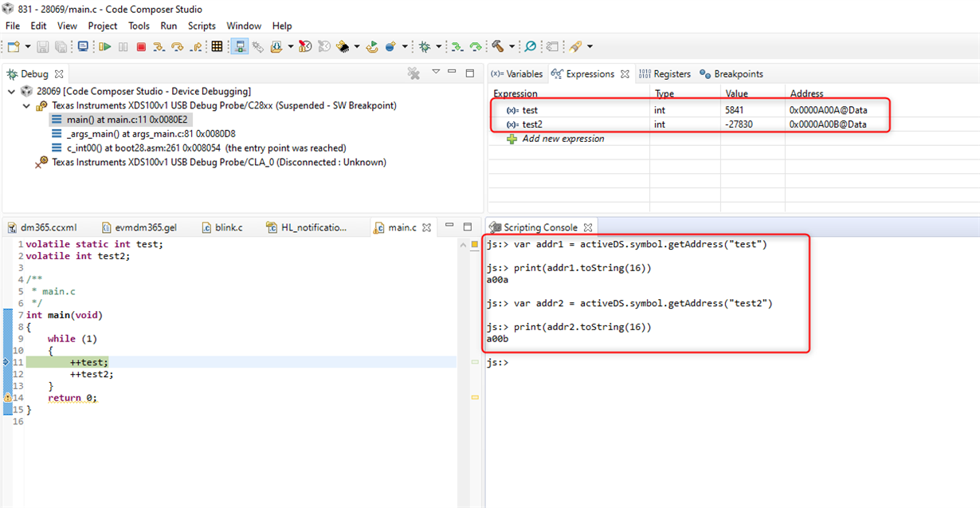Click the green bug Debug icon
Screen dimensions: 980x508
pyautogui.click(x=425, y=47)
